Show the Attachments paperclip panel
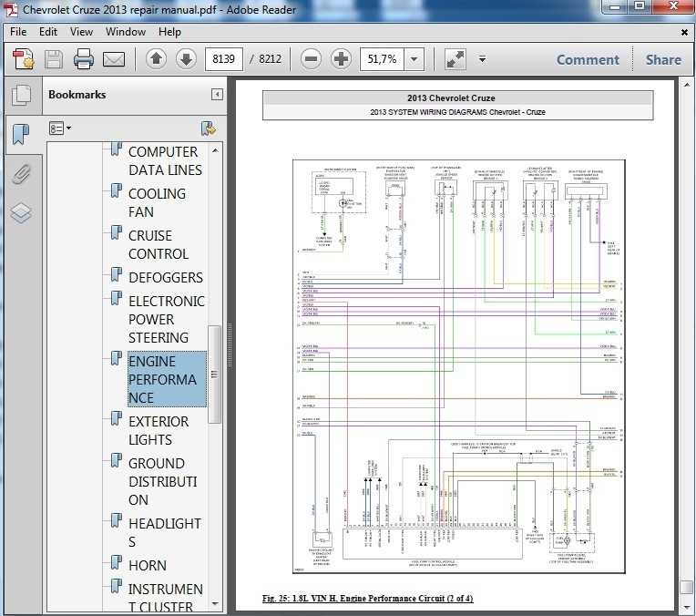 click(x=21, y=173)
